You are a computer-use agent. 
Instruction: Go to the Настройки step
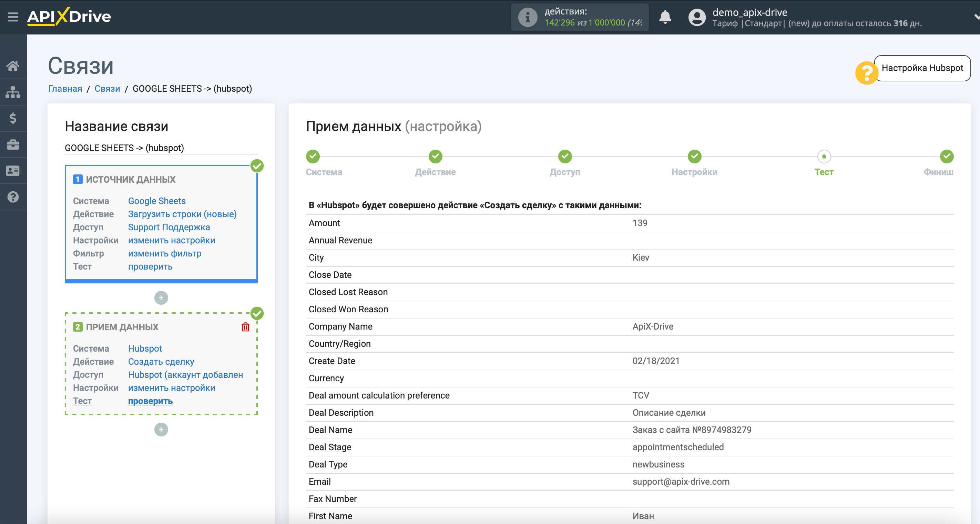[694, 172]
